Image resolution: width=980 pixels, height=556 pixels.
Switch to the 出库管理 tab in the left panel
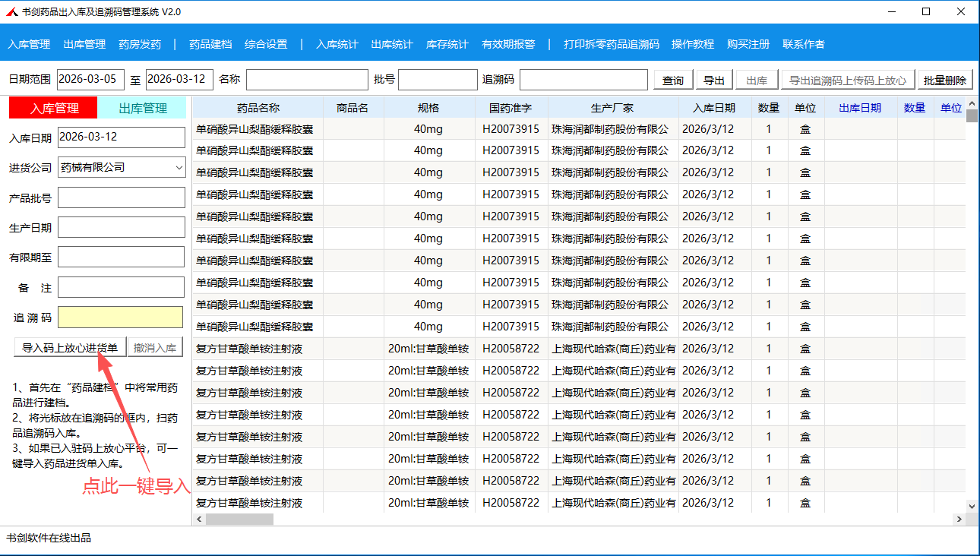click(x=143, y=108)
